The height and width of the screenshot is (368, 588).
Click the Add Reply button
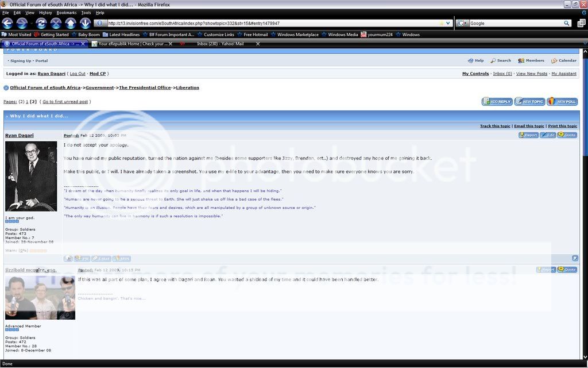[x=497, y=102]
